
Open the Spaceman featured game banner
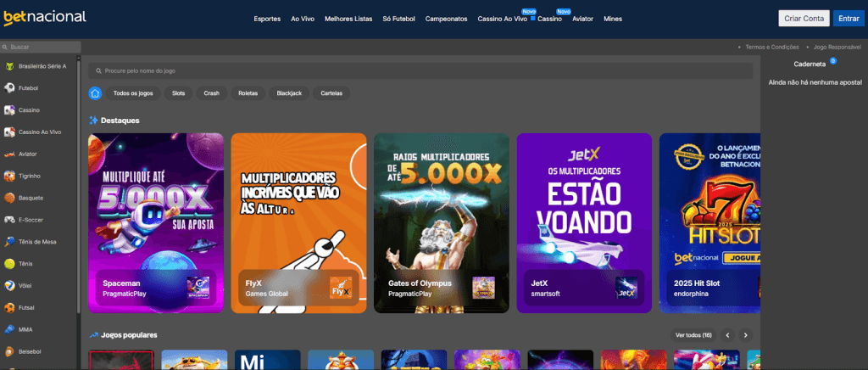tap(156, 223)
